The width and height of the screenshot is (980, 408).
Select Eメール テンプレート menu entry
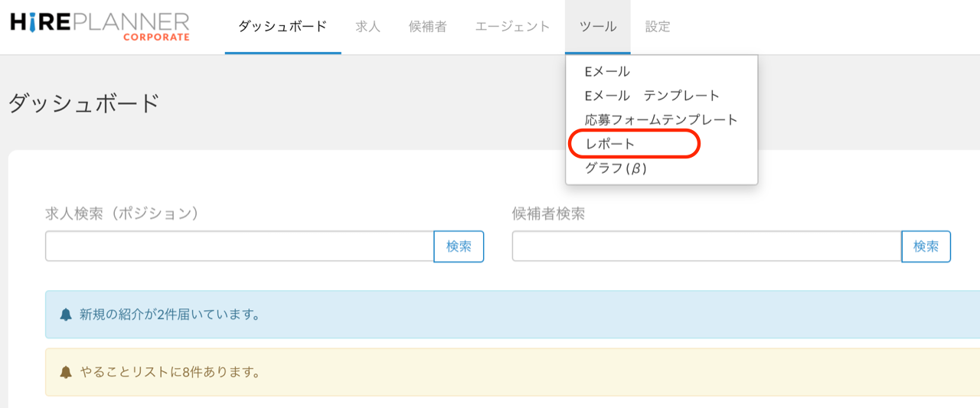coord(652,96)
